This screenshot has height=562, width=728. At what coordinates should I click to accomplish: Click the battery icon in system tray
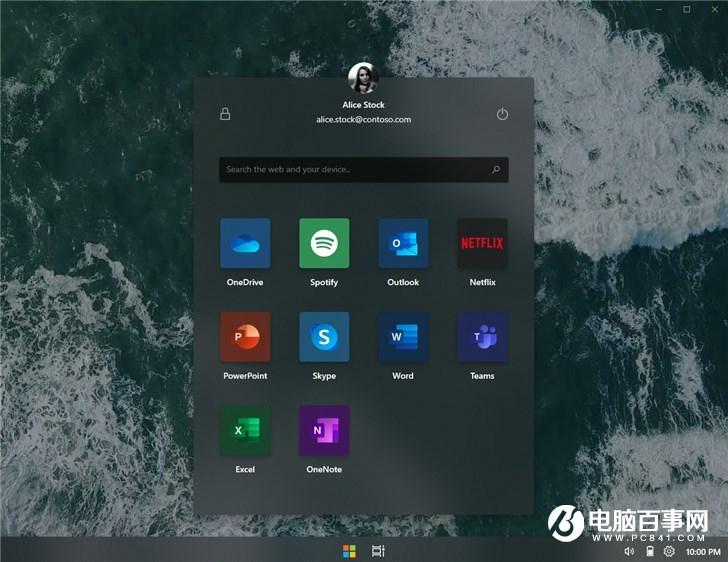pos(650,551)
